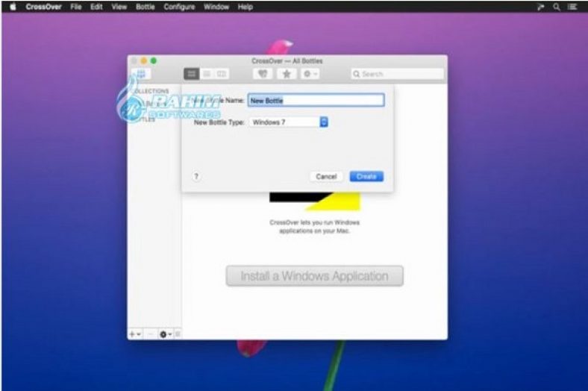The image size is (588, 391).
Task: Switch to the middle list-style view button
Action: pos(207,74)
